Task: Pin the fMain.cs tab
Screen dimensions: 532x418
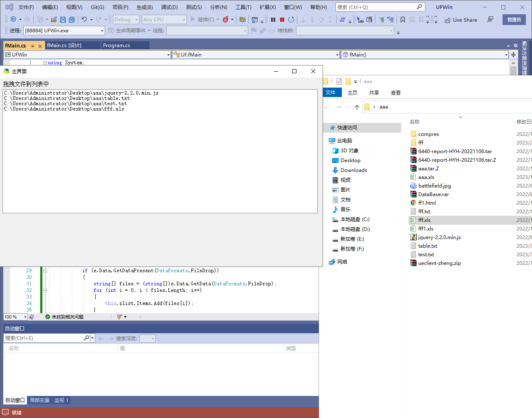Action: [x=32, y=46]
